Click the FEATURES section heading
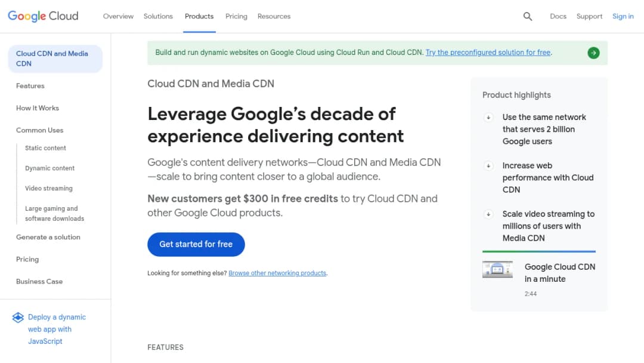Image resolution: width=644 pixels, height=363 pixels. 166,347
